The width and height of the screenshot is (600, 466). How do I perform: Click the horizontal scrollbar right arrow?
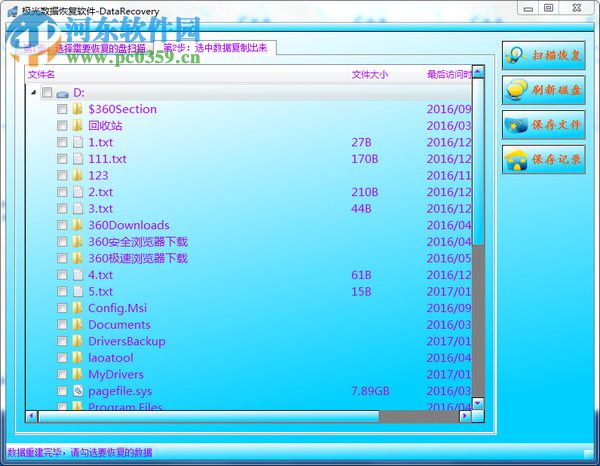[x=465, y=416]
